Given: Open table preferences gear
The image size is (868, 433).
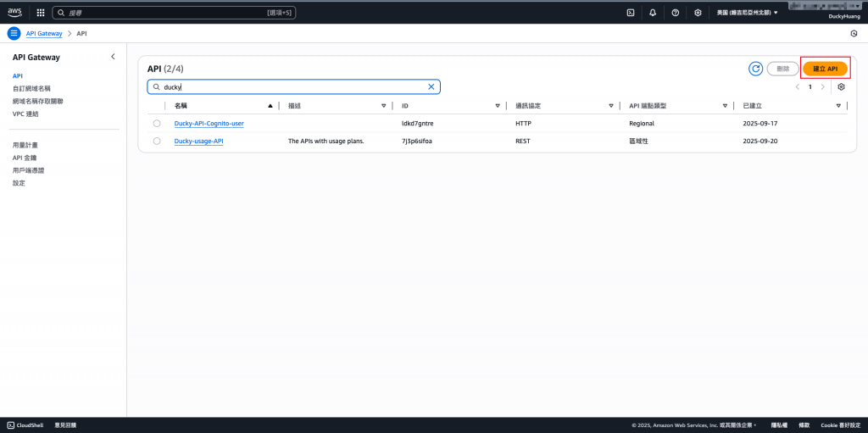Looking at the screenshot, I should point(842,87).
